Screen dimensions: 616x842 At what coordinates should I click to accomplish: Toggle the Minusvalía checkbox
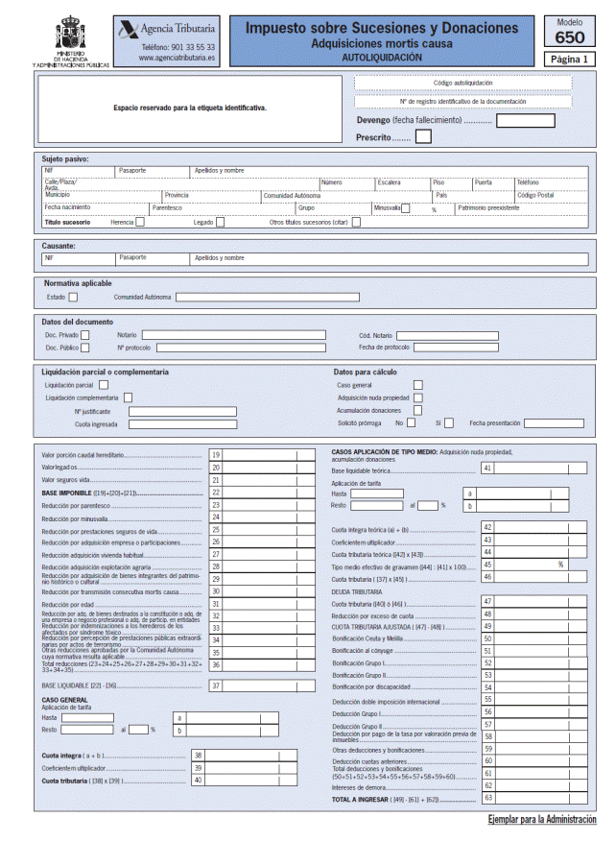click(x=406, y=208)
